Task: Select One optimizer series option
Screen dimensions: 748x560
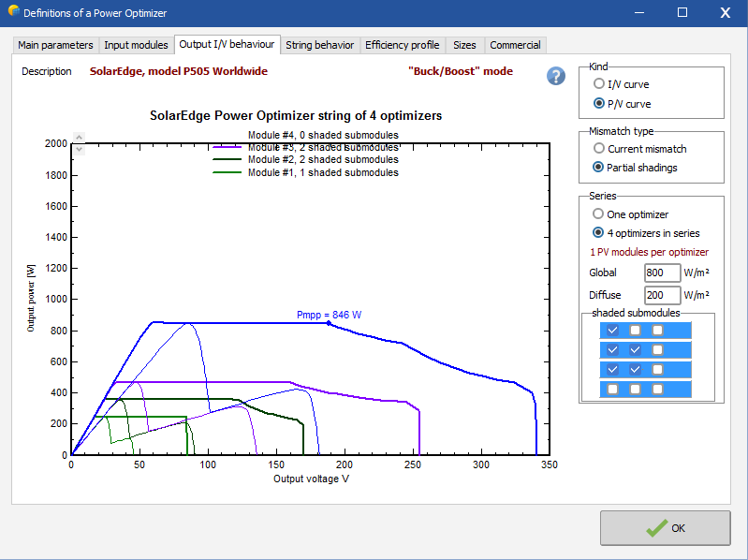Action: [x=631, y=214]
